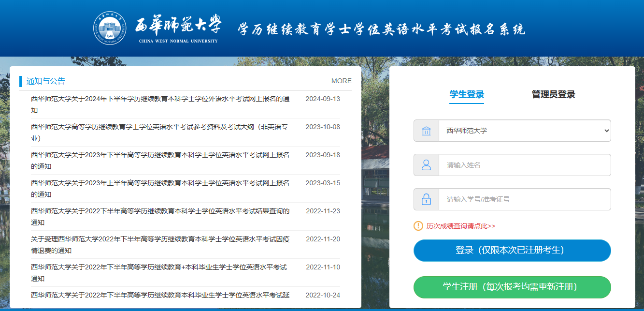Click the date 2023-10-08
The width and height of the screenshot is (644, 311).
coord(323,127)
